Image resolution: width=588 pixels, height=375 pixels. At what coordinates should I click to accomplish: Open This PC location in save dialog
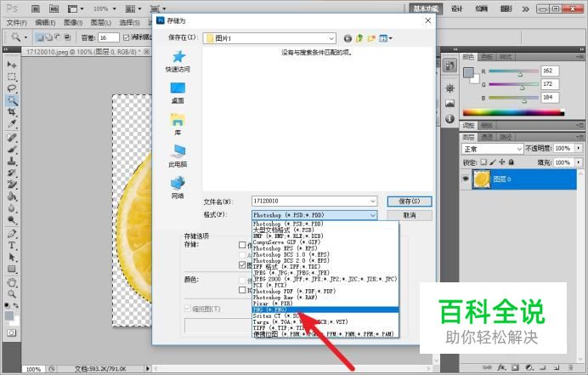pyautogui.click(x=178, y=156)
